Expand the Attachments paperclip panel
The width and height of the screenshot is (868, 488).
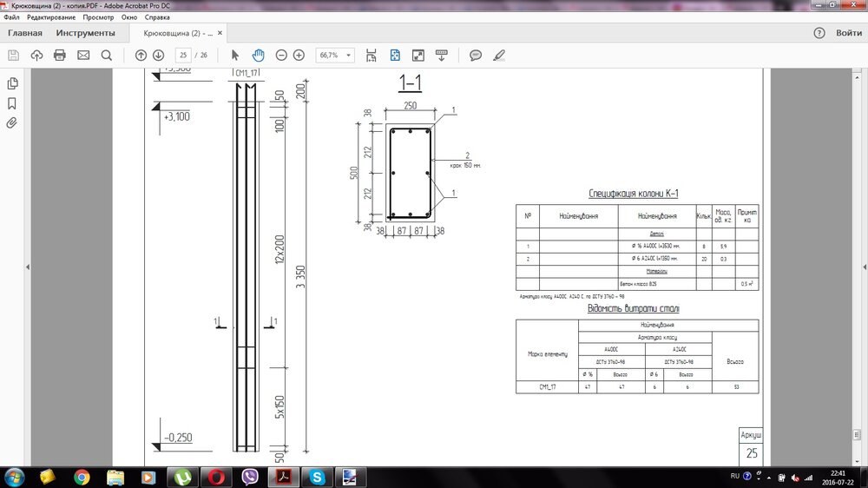[x=12, y=122]
